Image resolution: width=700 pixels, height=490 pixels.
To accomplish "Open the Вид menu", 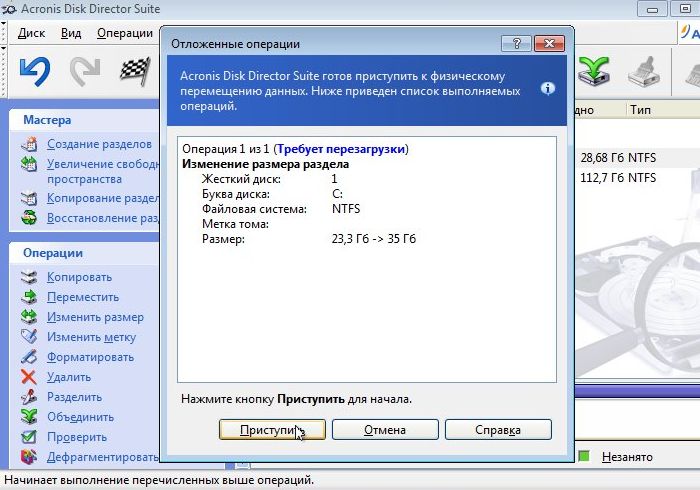I will click(71, 33).
